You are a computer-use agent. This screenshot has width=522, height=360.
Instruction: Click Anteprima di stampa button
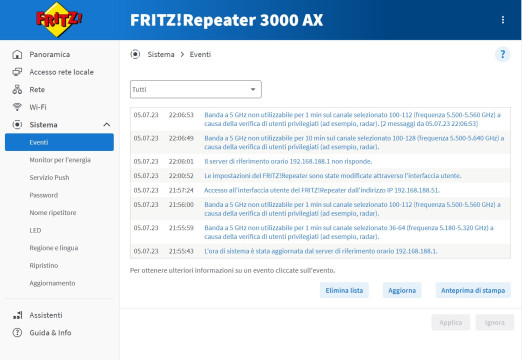[x=473, y=290]
